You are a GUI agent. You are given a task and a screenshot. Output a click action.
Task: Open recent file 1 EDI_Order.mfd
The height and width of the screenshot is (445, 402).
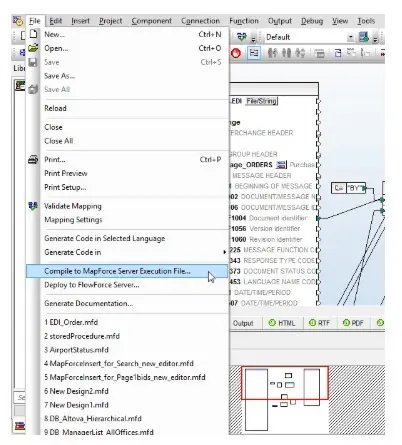pos(71,322)
